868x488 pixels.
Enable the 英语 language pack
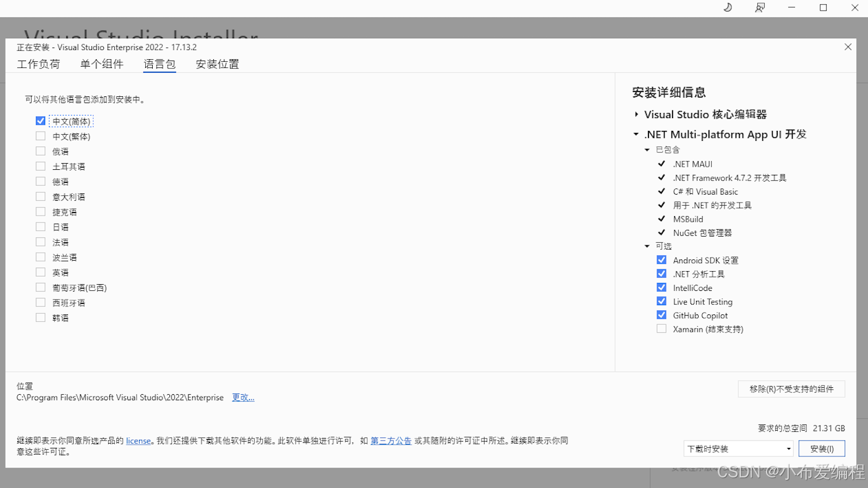41,272
